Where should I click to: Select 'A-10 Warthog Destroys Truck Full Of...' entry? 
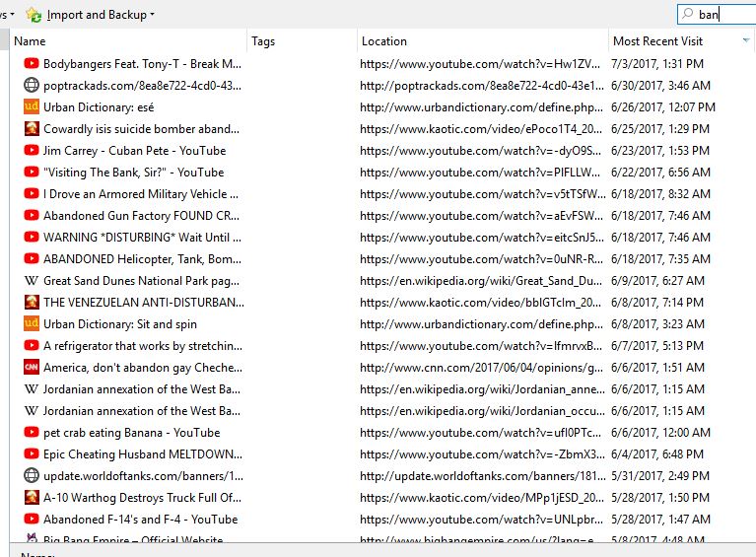(x=142, y=498)
